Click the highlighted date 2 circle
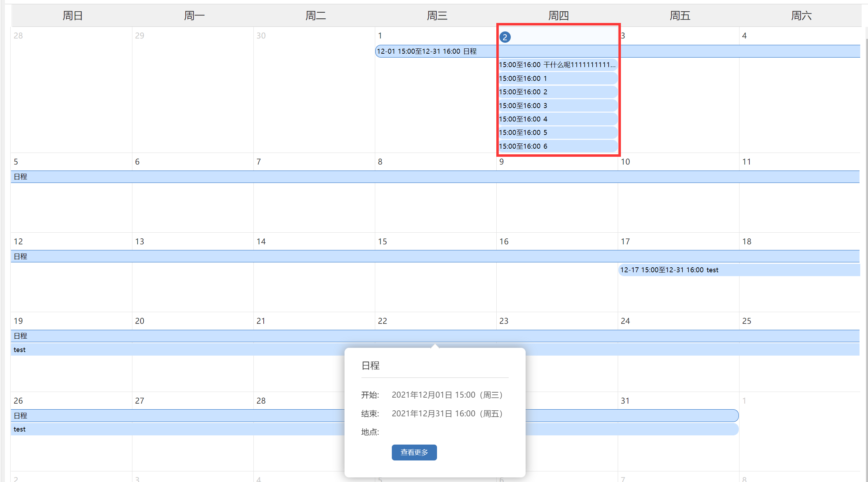868x482 pixels. (505, 37)
